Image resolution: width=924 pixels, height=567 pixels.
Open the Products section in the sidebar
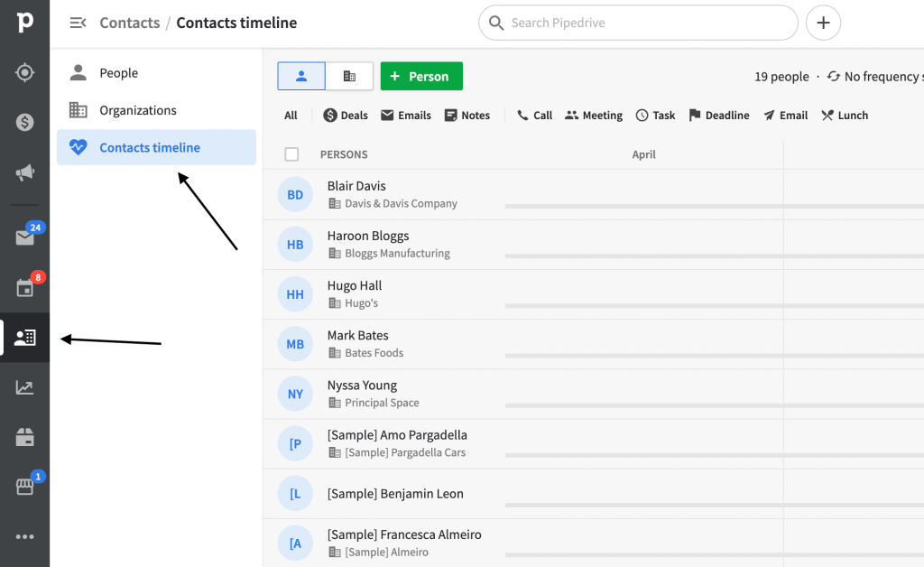[x=24, y=435]
